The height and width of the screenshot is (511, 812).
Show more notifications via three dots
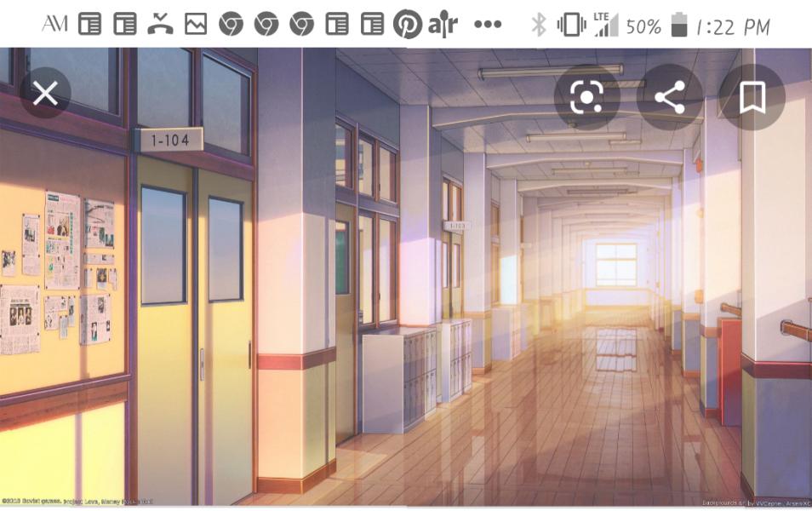pos(488,24)
